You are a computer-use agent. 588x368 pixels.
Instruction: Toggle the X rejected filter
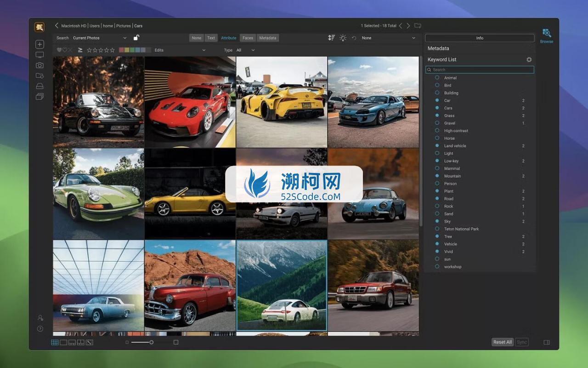click(70, 50)
